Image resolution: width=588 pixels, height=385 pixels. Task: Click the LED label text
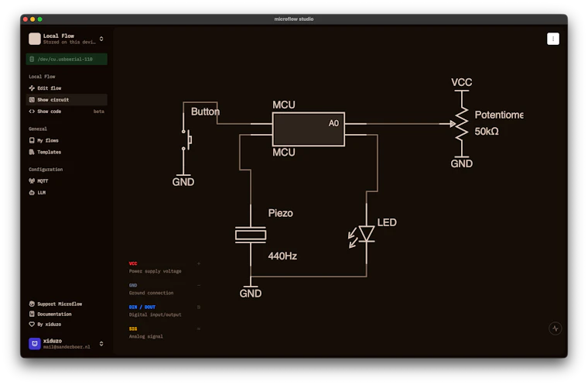pos(387,222)
